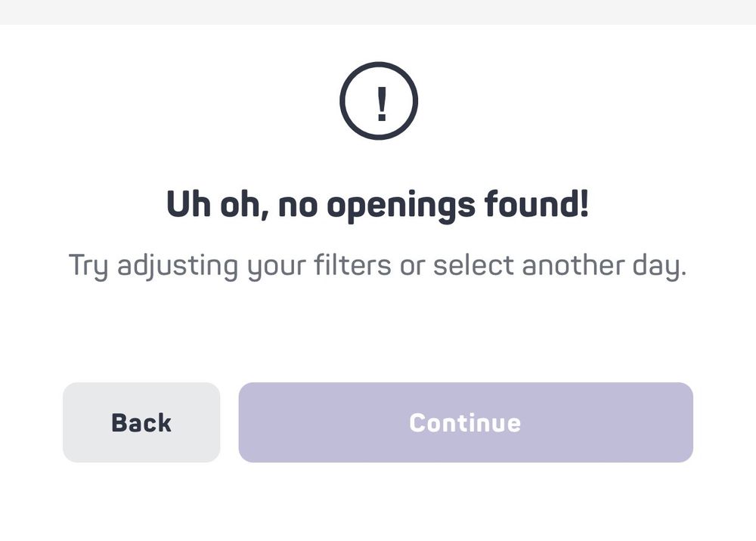Select the circled warning icon above the heading
The height and width of the screenshot is (541, 756).
click(379, 101)
